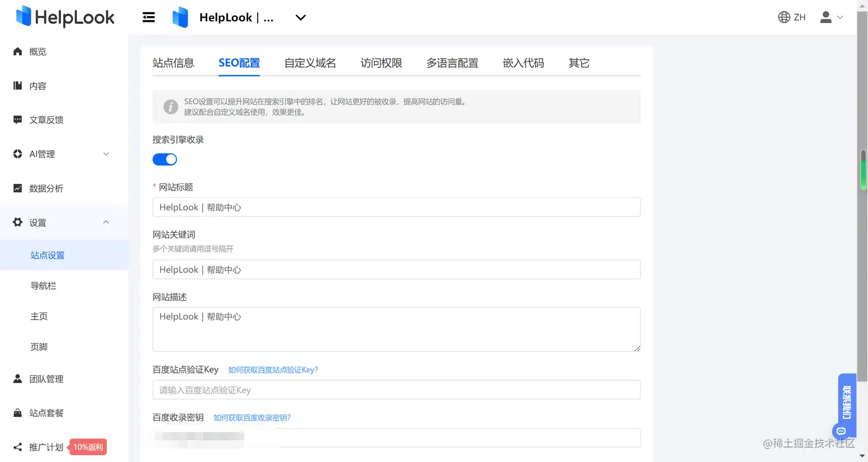Focus the 百度收录密钥 input field
This screenshot has height=462, width=868.
[x=396, y=437]
